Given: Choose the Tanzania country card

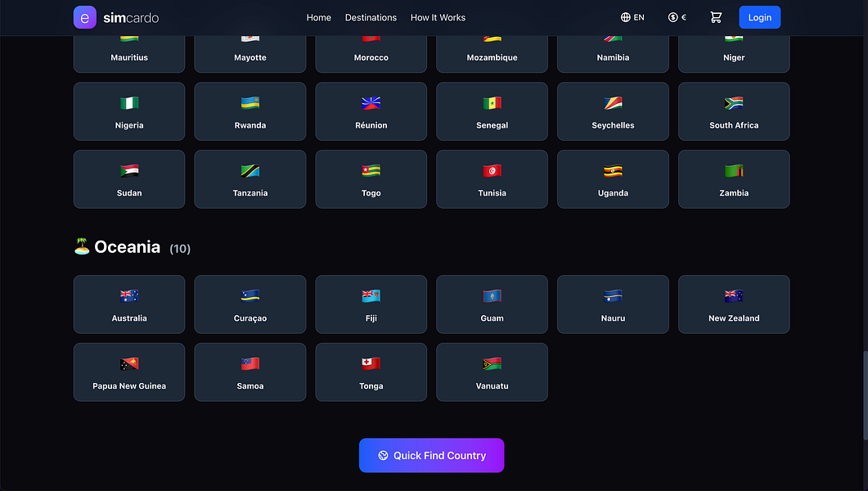Looking at the screenshot, I should [250, 179].
